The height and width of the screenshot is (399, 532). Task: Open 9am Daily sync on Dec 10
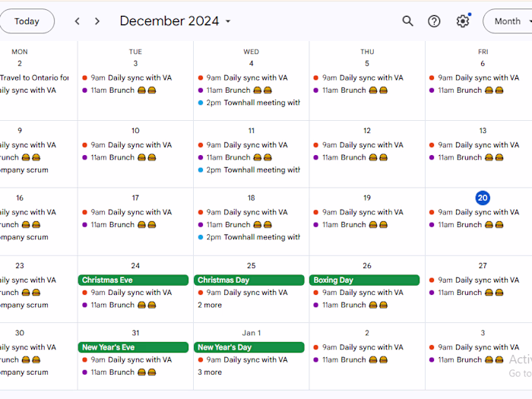[127, 145]
